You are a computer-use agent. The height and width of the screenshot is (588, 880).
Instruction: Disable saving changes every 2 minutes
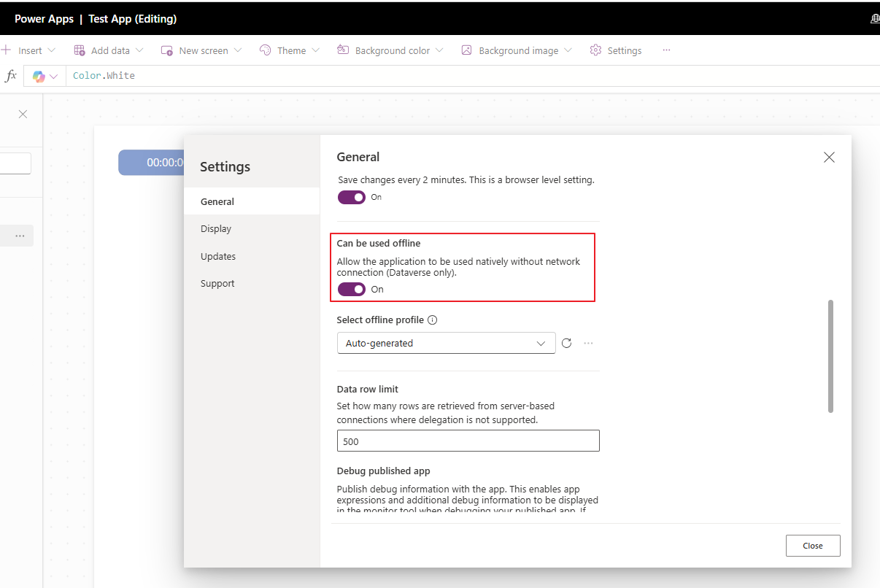tap(351, 197)
